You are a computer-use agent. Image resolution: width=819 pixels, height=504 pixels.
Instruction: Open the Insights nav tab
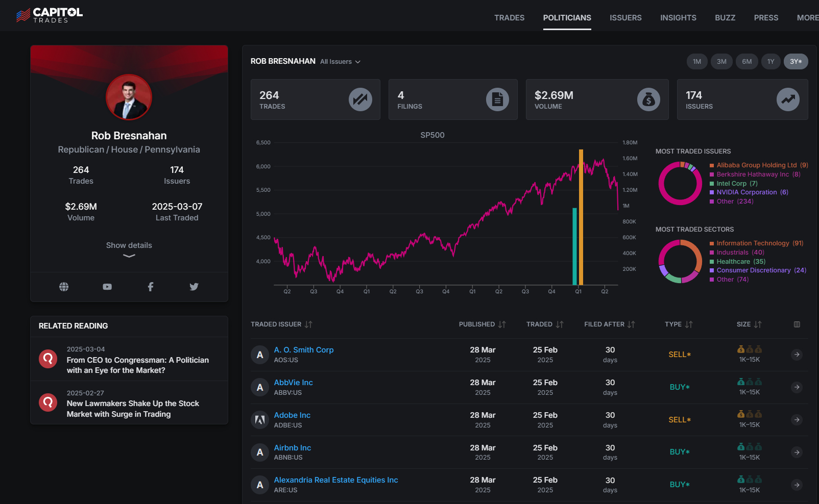coord(678,18)
